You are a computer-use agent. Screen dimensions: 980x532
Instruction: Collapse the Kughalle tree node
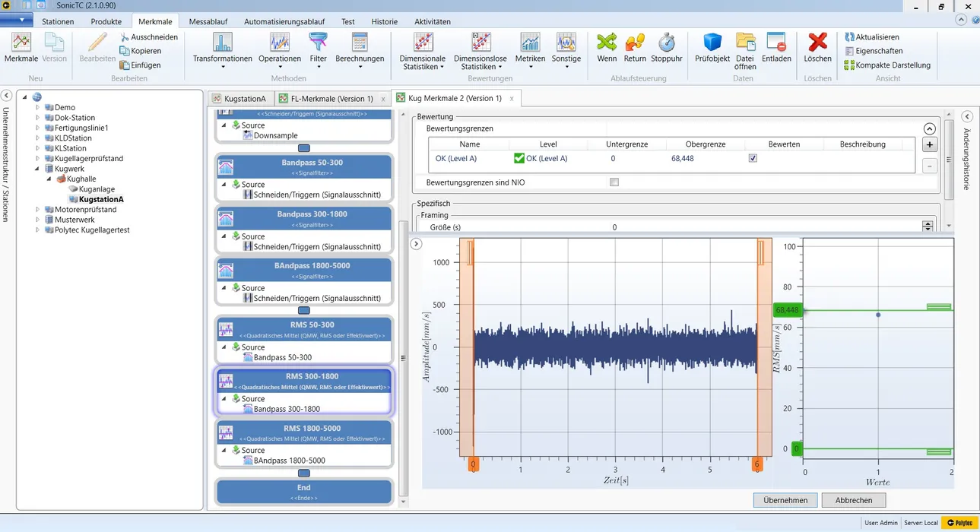(49, 179)
